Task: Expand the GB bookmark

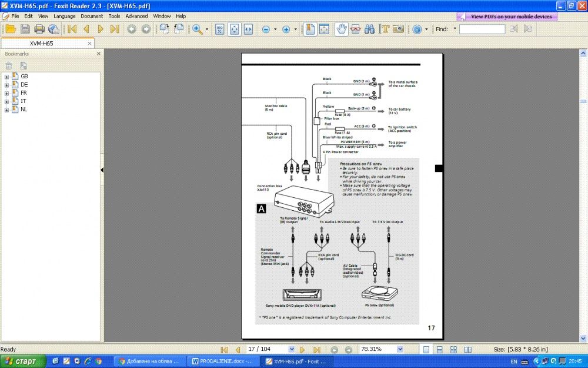Action: (6, 77)
